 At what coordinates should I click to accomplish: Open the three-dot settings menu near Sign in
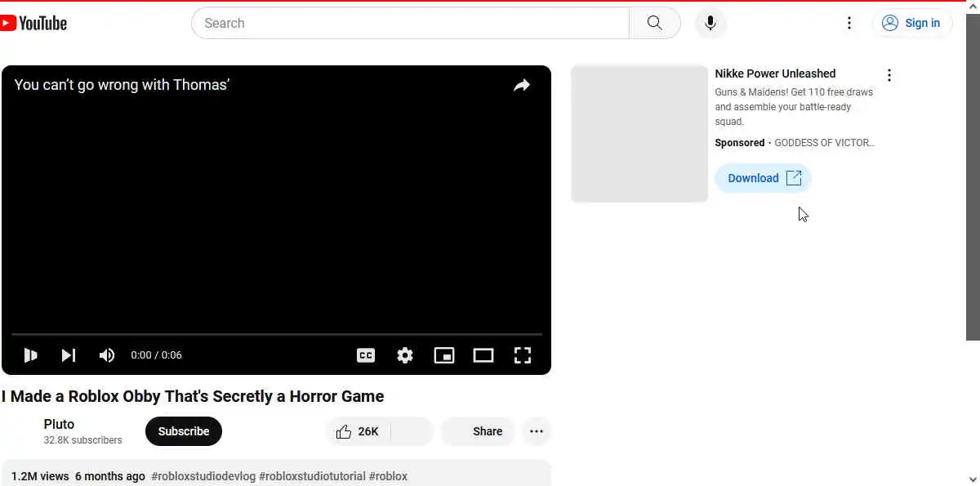pos(849,23)
